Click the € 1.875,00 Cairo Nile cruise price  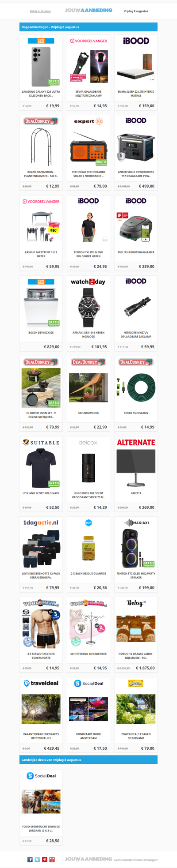145,668
